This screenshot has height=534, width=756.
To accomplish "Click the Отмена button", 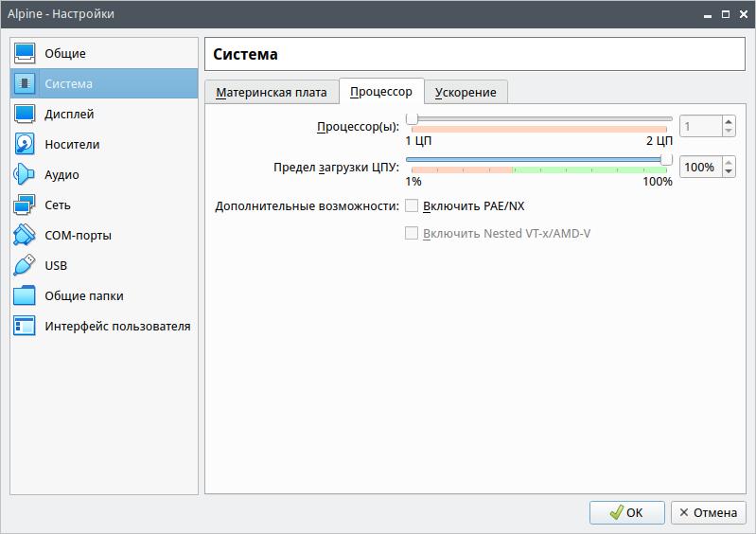I will click(709, 512).
